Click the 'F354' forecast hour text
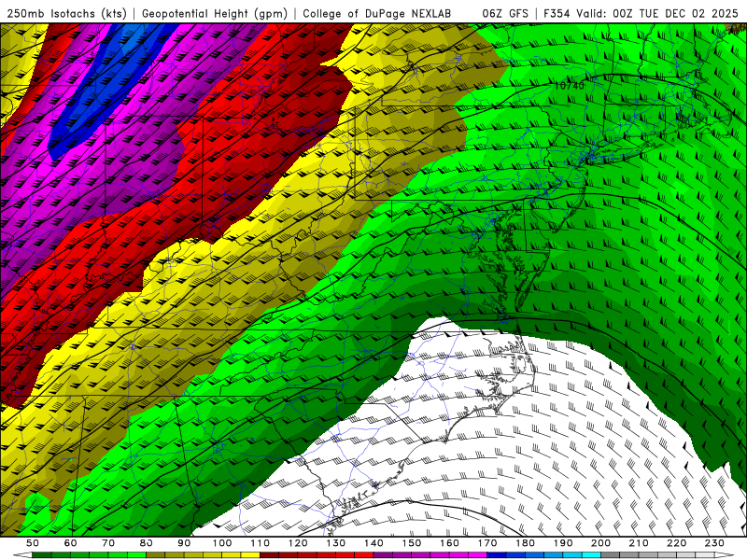747x560 pixels. (557, 13)
